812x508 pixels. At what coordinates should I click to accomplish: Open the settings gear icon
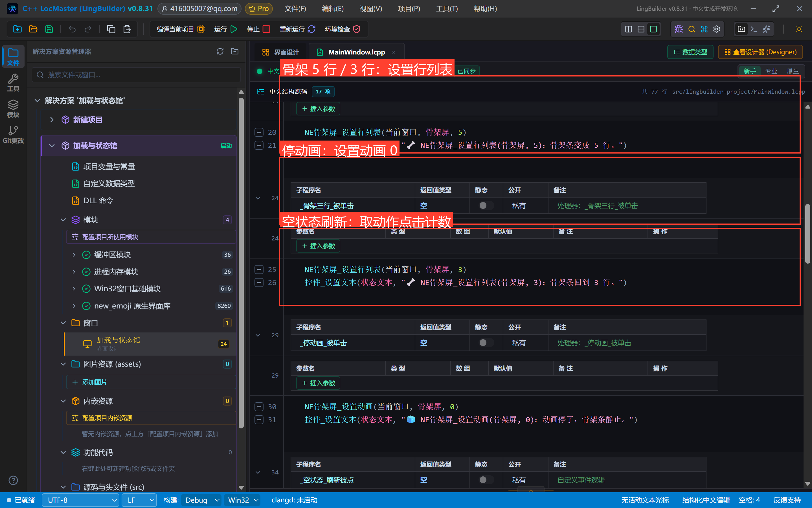[x=717, y=29]
